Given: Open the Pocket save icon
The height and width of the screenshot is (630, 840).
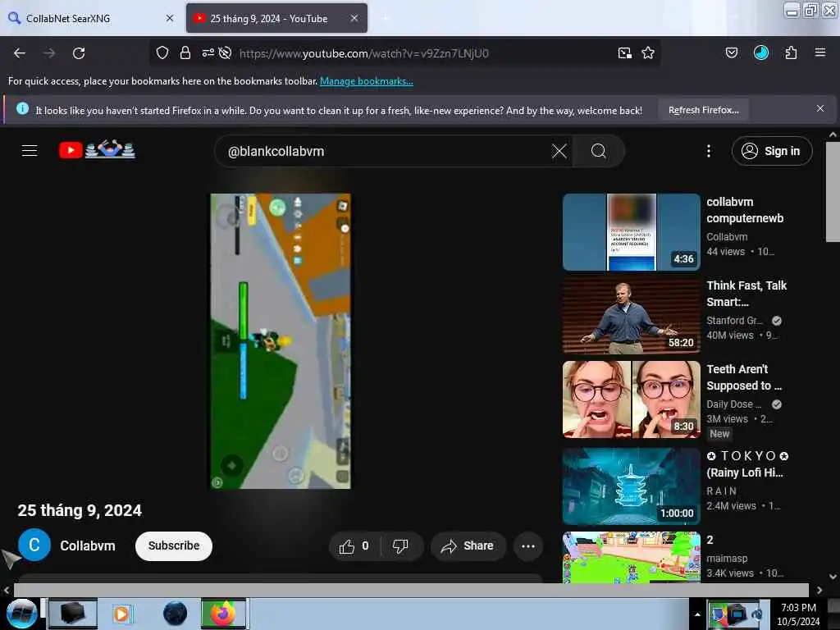Looking at the screenshot, I should 732,52.
